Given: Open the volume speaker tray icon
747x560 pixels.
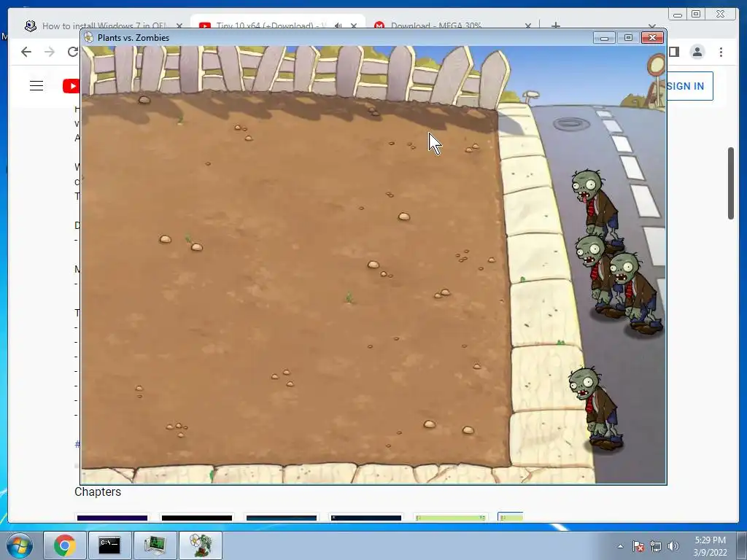Looking at the screenshot, I should (673, 546).
